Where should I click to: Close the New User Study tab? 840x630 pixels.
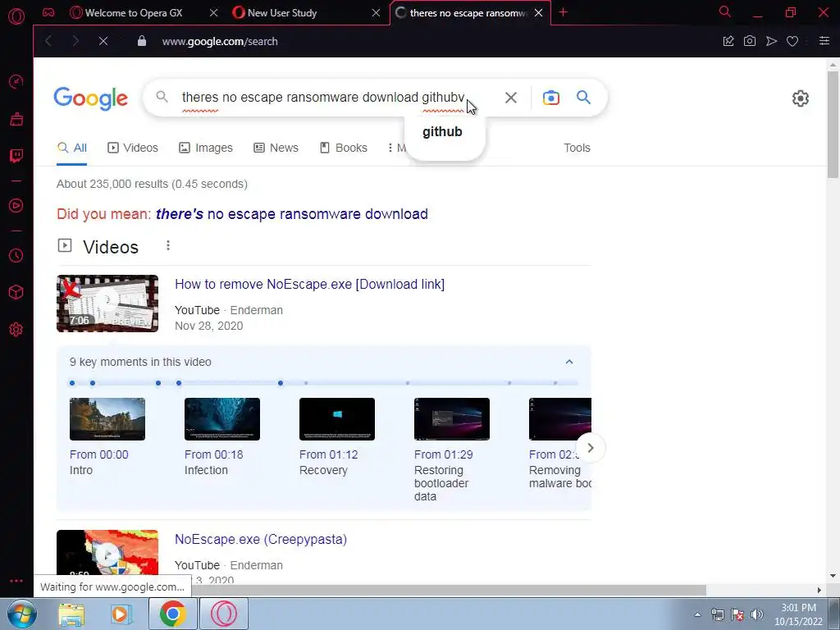pyautogui.click(x=376, y=13)
